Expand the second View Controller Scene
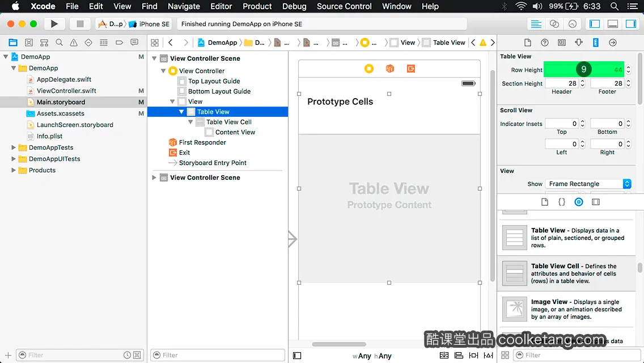 154,178
